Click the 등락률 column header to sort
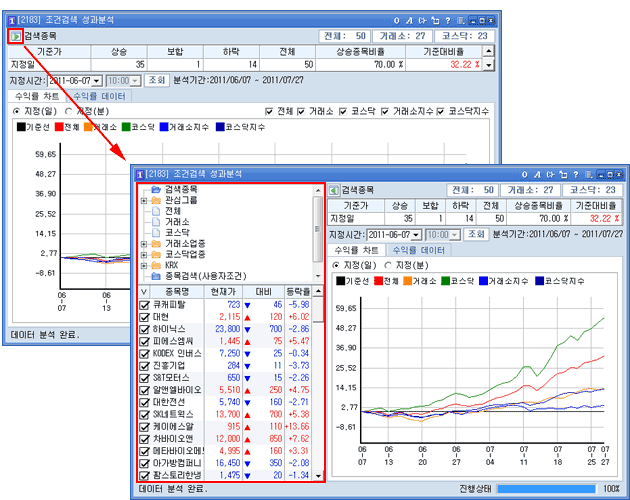 pos(297,291)
